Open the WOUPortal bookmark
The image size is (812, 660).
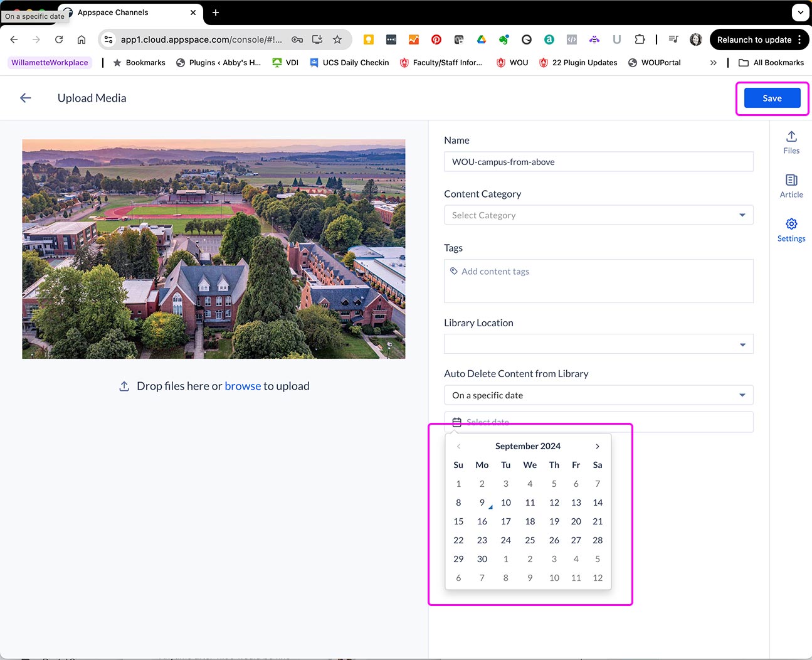coord(655,63)
